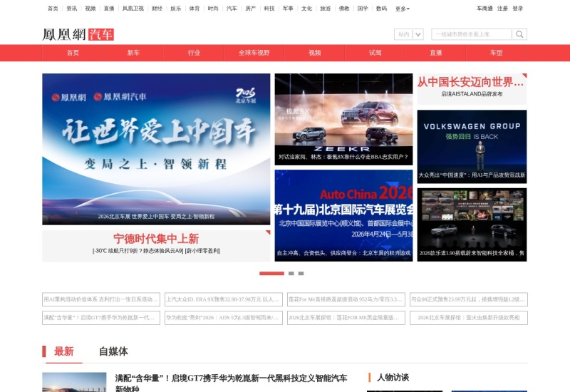Open 娱乐 in top menu
Screen dimensions: 570x392
click(175, 9)
